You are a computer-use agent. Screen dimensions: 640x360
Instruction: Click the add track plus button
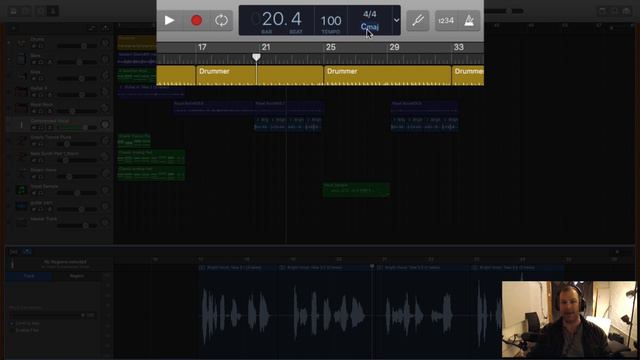coord(13,28)
